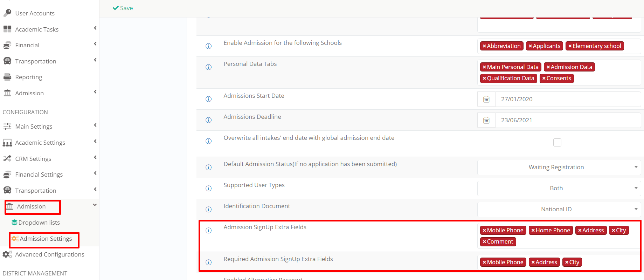This screenshot has width=644, height=280.
Task: Show info for Identification Document
Action: coord(208,209)
